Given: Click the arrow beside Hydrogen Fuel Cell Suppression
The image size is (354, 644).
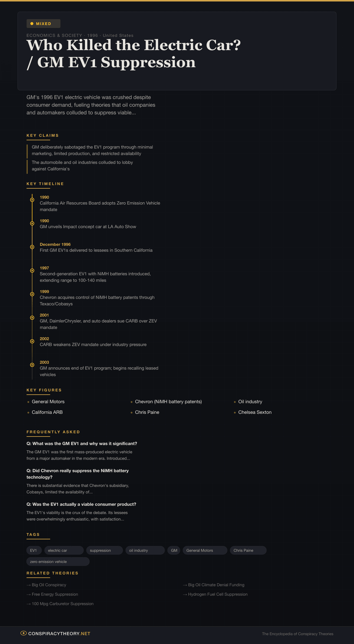Looking at the screenshot, I should (185, 594).
